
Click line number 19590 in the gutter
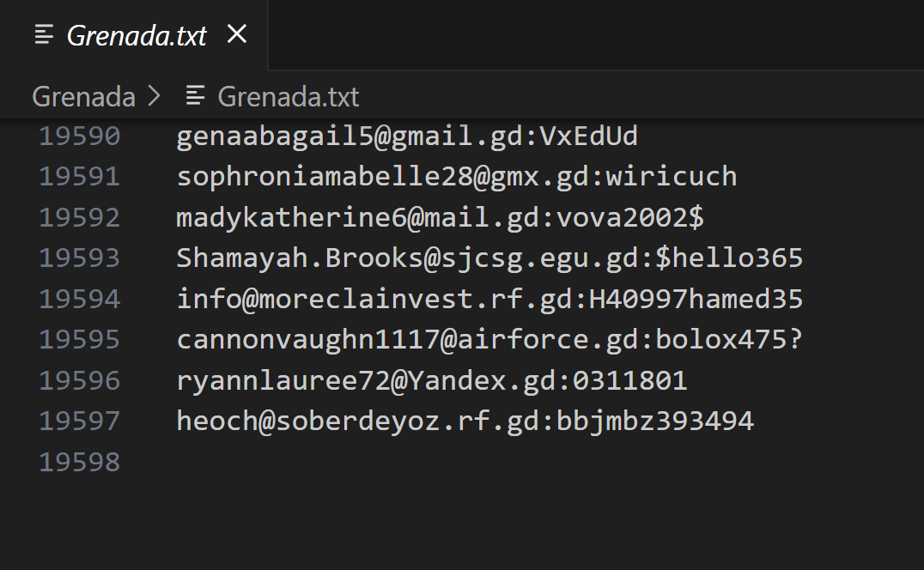tap(80, 136)
